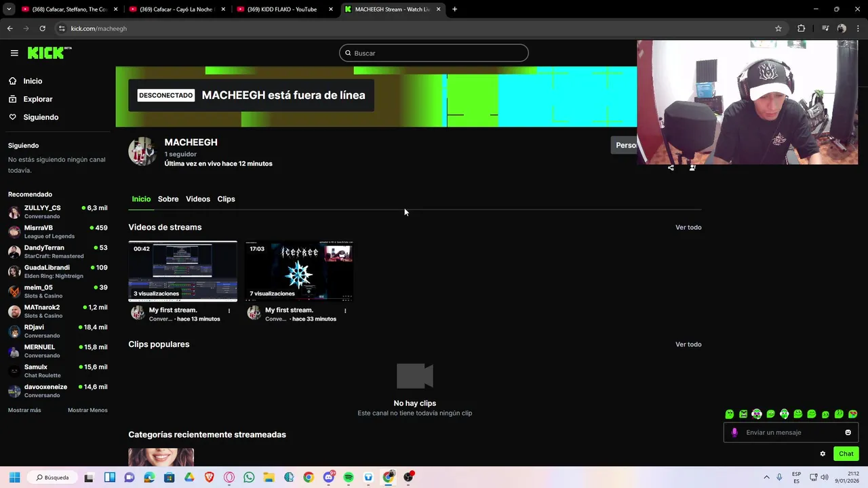The width and height of the screenshot is (868, 488).
Task: Open the 17:03 stream video thumbnail
Action: (299, 271)
